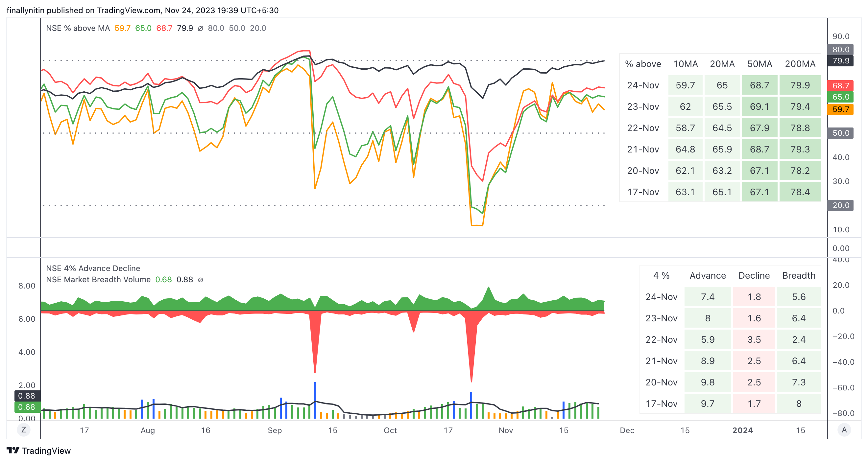
Task: Click the 20MA column header
Action: [722, 64]
